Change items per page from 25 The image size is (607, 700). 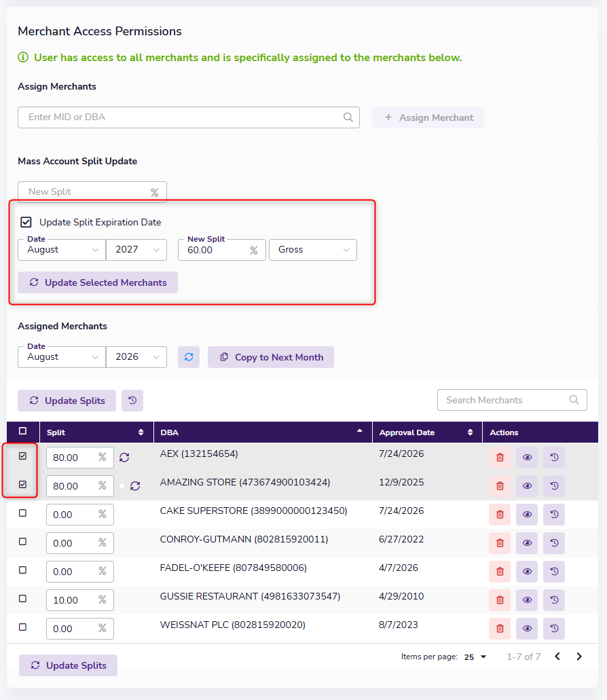pos(475,657)
